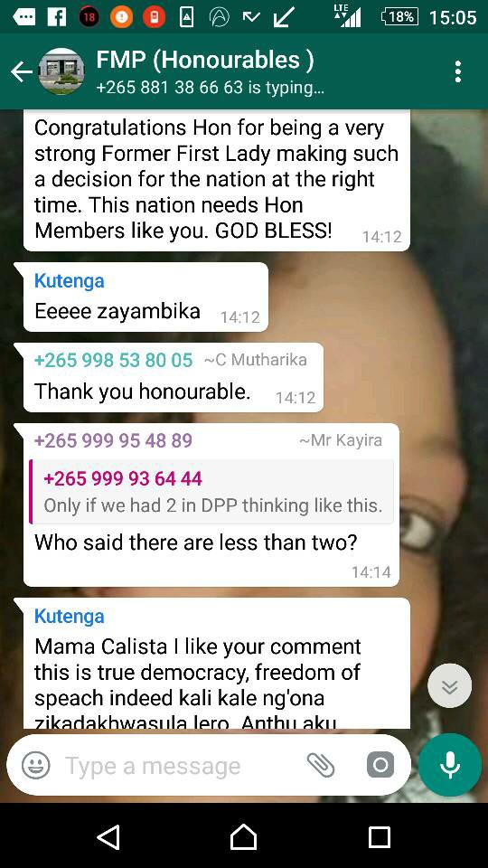Tap the paperclip attachment icon
Viewport: 488px width, 868px height.
click(x=321, y=766)
